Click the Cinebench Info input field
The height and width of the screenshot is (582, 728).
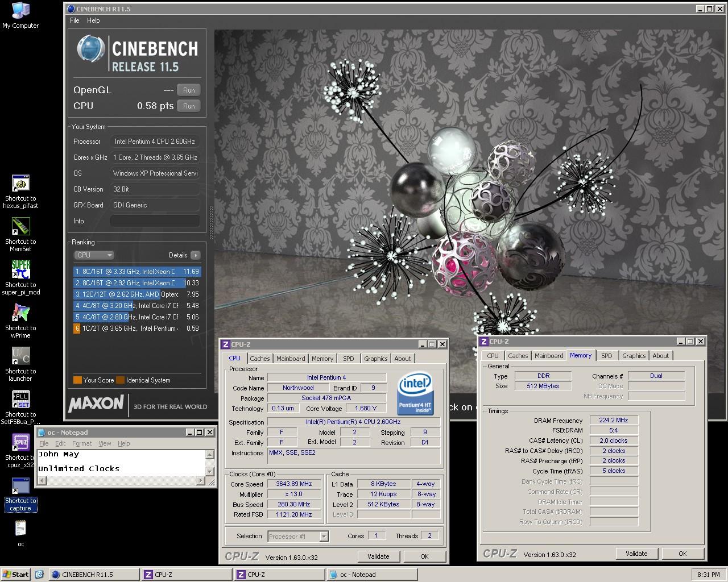pyautogui.click(x=155, y=221)
